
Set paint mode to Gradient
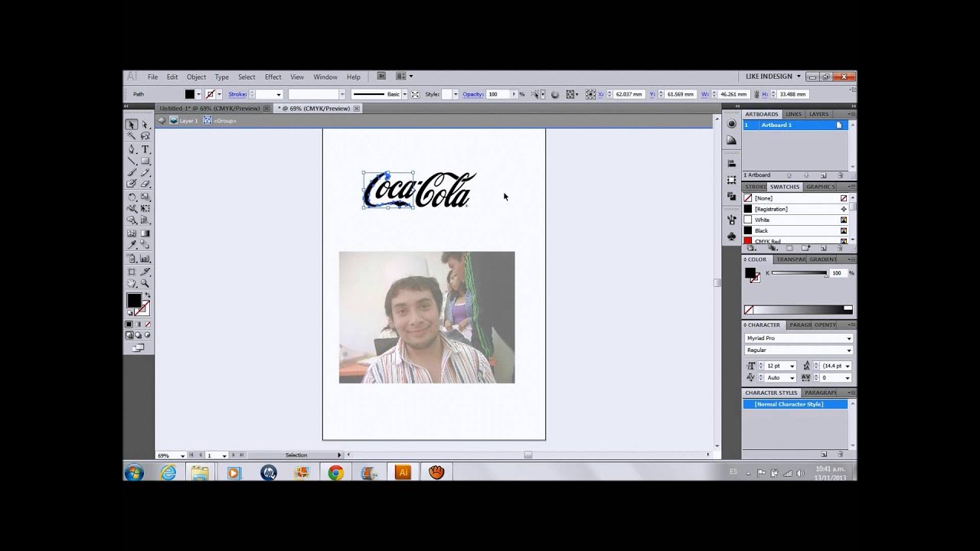(x=138, y=324)
